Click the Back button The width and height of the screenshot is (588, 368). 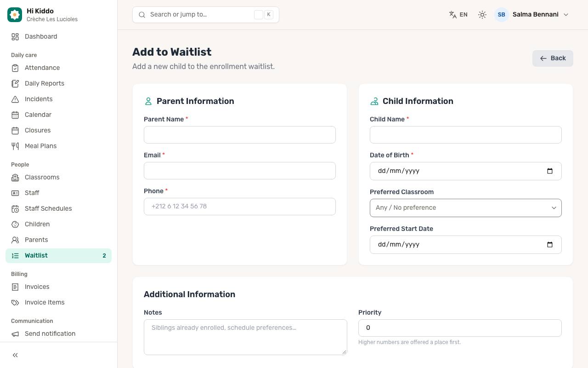(553, 58)
